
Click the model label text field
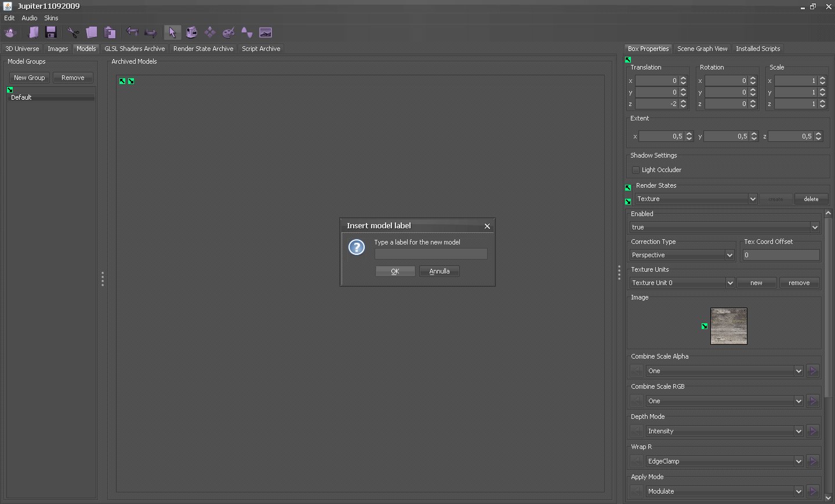430,254
